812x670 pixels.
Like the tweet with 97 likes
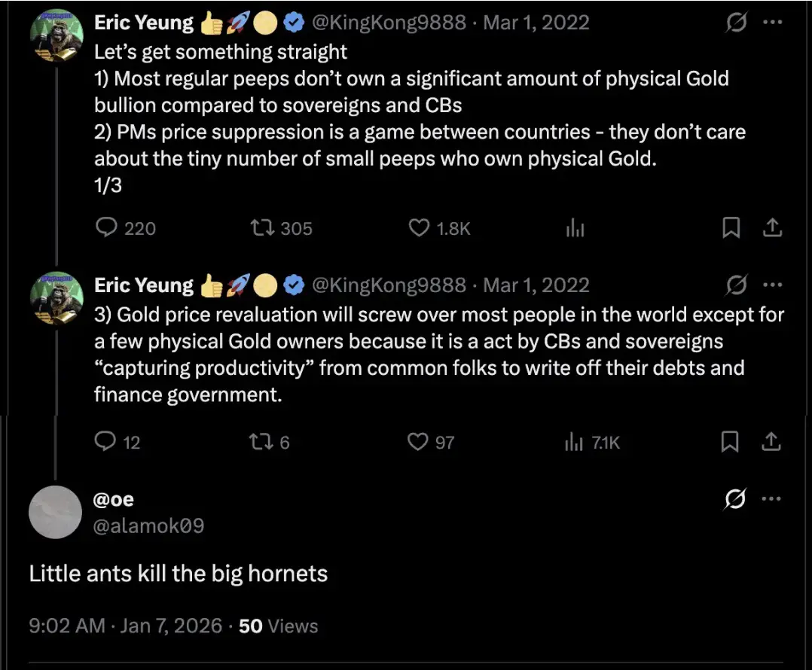pyautogui.click(x=417, y=442)
